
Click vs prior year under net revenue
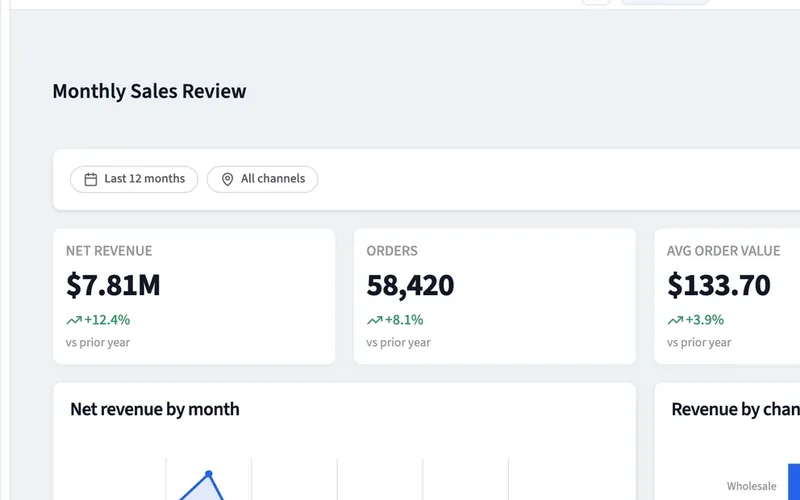[x=98, y=342]
